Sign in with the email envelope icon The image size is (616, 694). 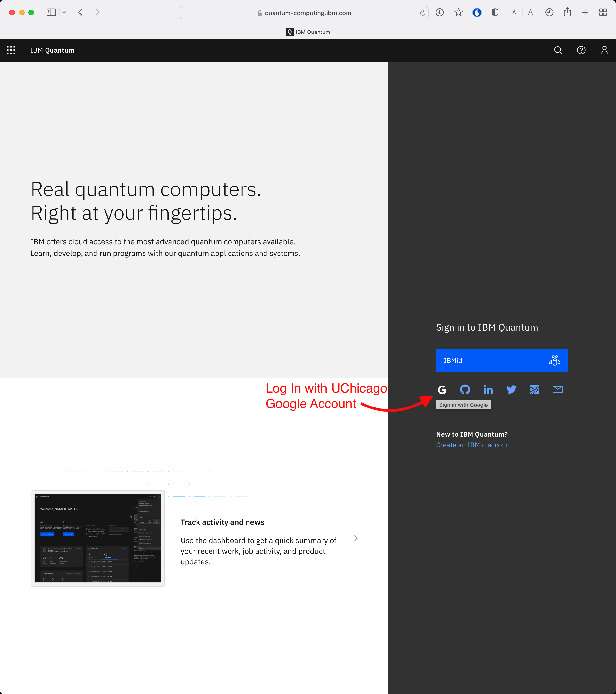[557, 389]
